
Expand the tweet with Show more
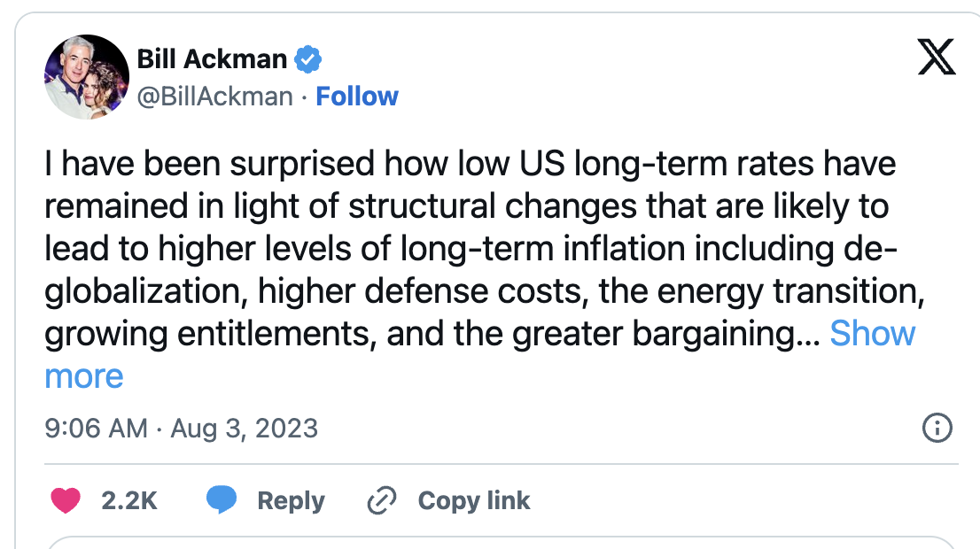[x=872, y=334]
